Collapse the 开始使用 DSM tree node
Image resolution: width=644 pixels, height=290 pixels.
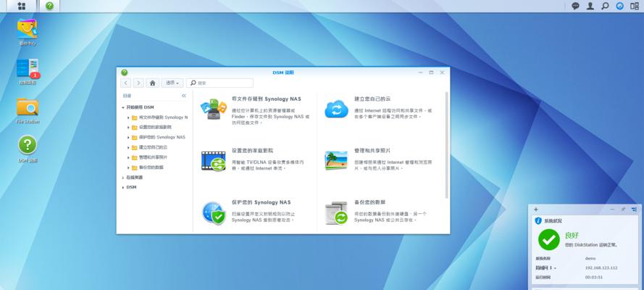[x=123, y=107]
